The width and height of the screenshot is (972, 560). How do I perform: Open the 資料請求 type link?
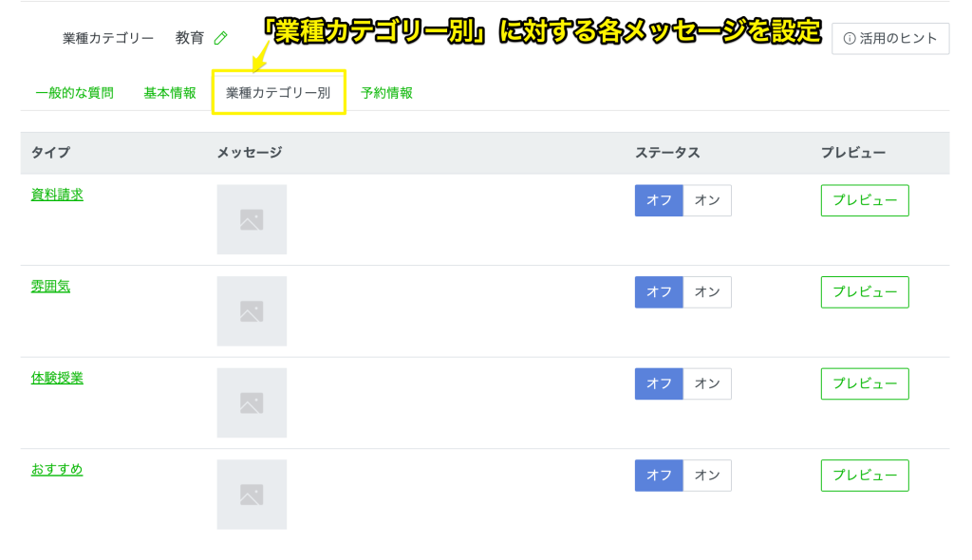pos(56,193)
